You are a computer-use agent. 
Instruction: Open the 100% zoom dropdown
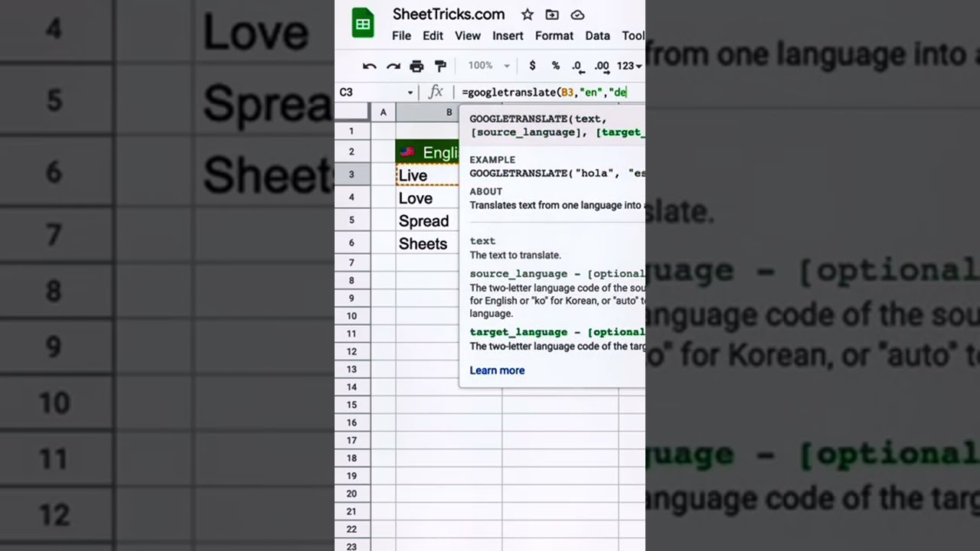point(488,66)
